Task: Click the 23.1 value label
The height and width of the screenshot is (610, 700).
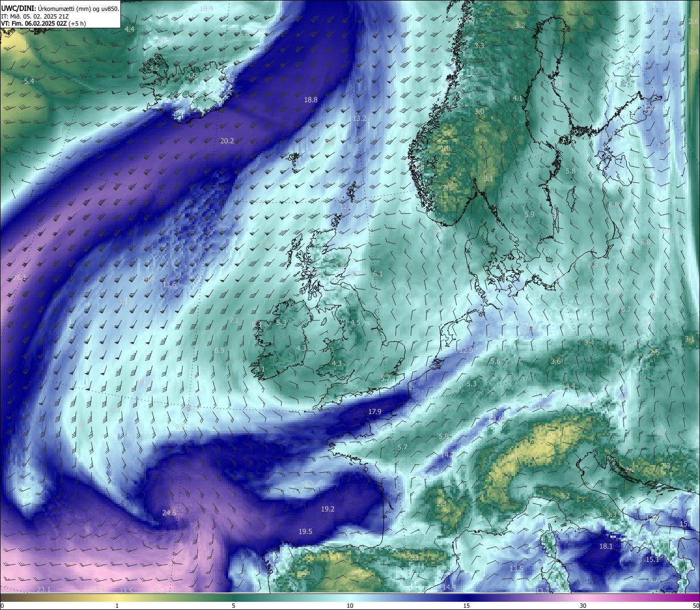Action: (x=44, y=589)
